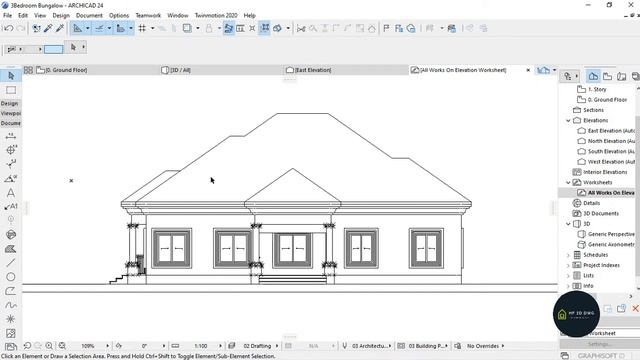Open Grid Snap dropdown arrow
This screenshot has width=640, height=360.
[153, 28]
